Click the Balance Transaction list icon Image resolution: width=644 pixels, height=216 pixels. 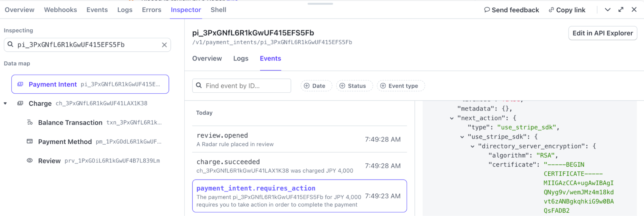coord(30,122)
